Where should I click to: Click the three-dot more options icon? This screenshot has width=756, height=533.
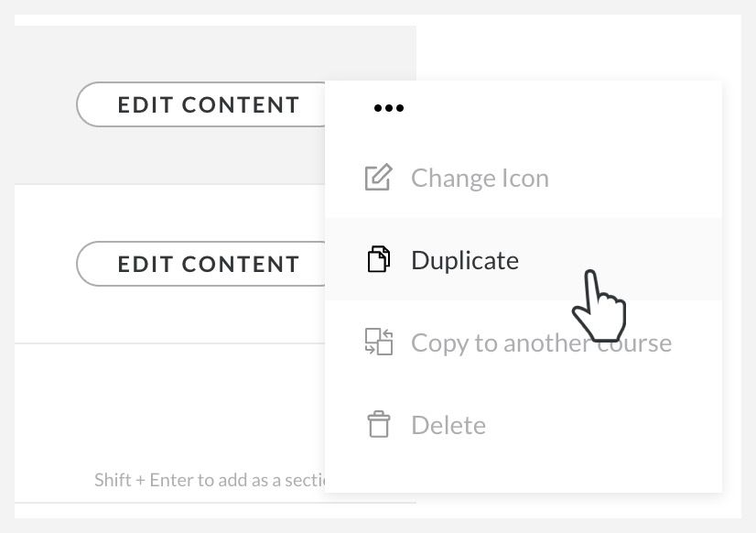[x=388, y=108]
